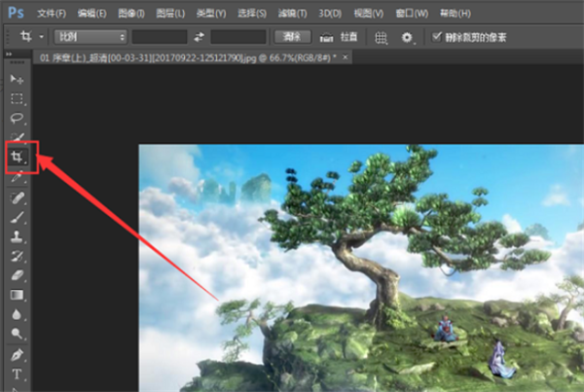The width and height of the screenshot is (584, 392).
Task: Open the 比例 crop ratio dropdown
Action: 92,36
